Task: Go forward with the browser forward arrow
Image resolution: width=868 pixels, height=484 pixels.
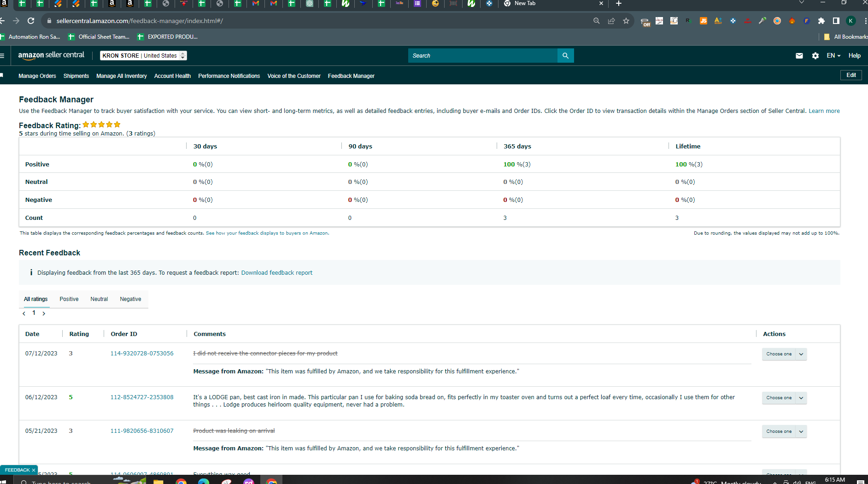Action: [16, 21]
